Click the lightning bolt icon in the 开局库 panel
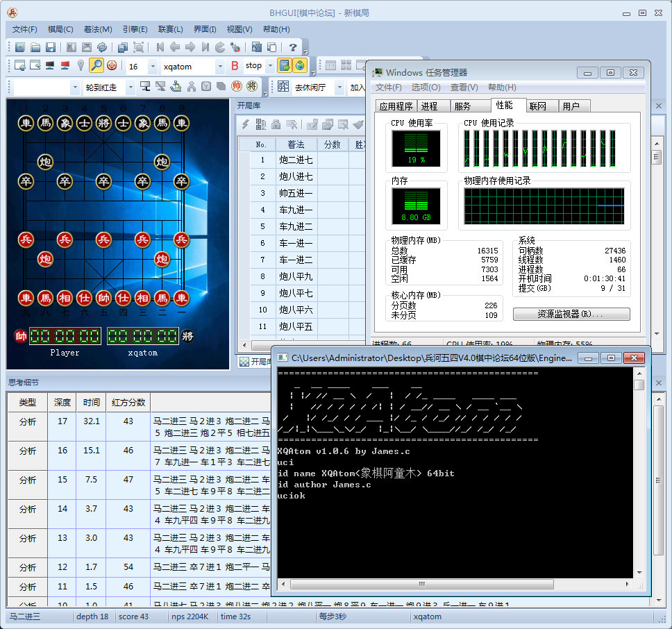The height and width of the screenshot is (629, 672). [x=245, y=124]
